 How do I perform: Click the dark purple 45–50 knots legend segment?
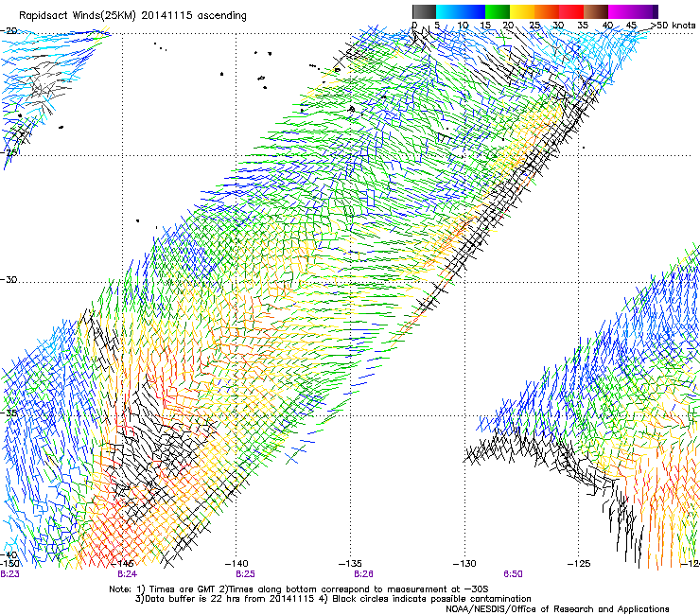645,11
